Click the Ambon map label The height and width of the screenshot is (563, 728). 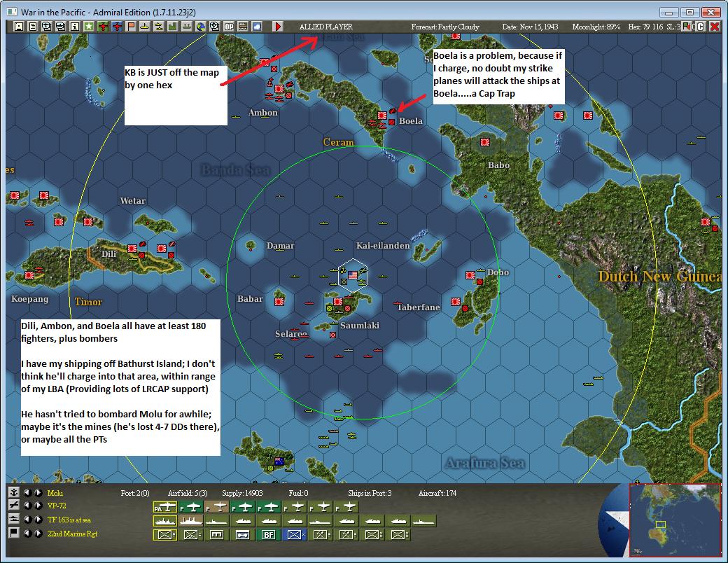coord(262,113)
